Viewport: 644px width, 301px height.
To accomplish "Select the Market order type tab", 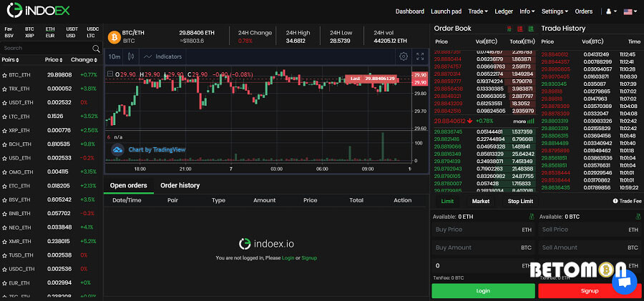I will click(481, 201).
